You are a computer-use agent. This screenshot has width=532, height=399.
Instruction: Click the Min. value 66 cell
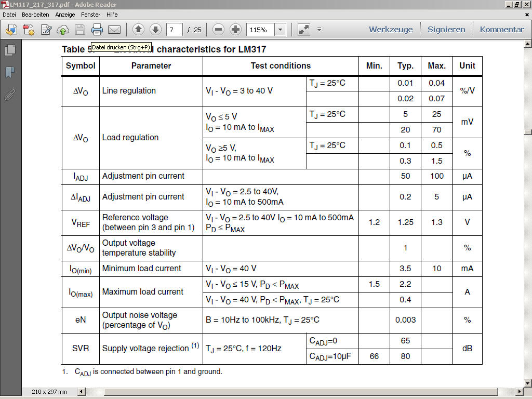tap(374, 356)
